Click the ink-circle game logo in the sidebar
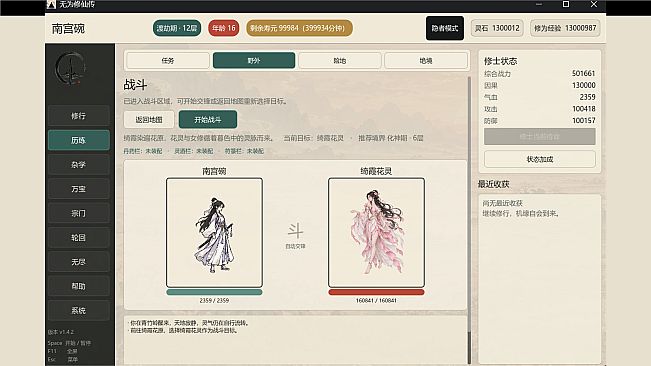This screenshot has width=651, height=366. [71, 69]
